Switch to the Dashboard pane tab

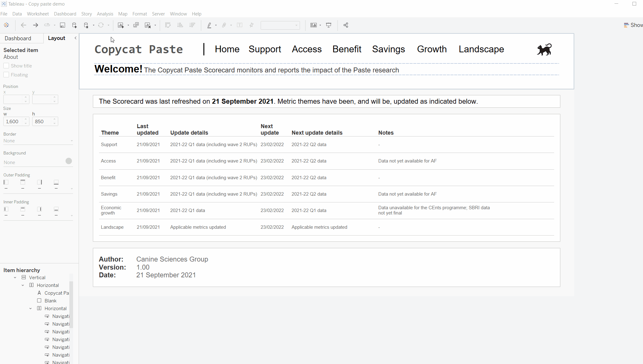(18, 38)
